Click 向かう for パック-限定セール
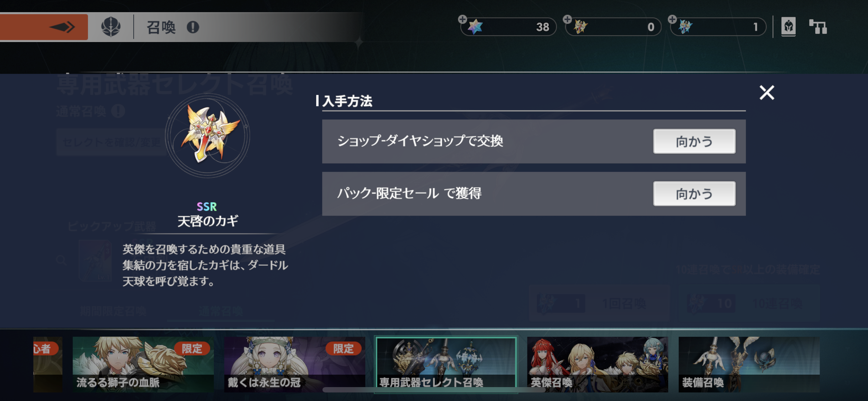The height and width of the screenshot is (401, 868). tap(694, 194)
